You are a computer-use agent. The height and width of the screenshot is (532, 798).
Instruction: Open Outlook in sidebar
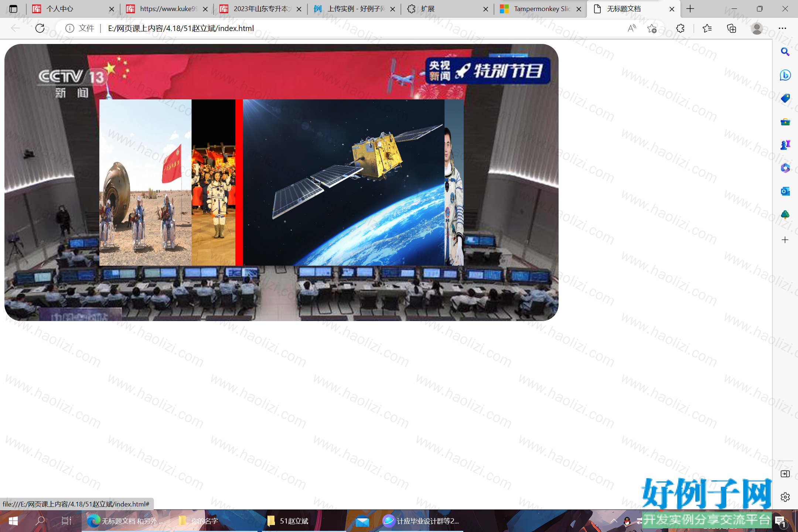coord(785,191)
